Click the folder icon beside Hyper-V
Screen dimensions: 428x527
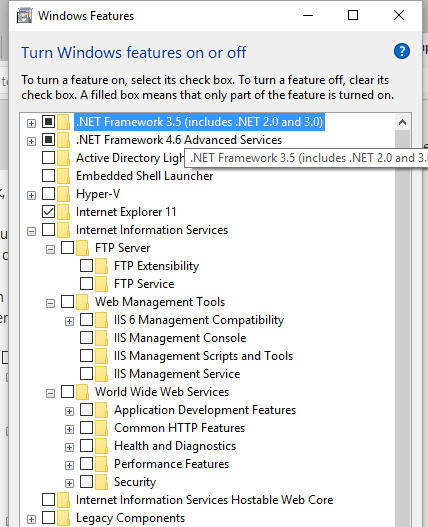[64, 194]
